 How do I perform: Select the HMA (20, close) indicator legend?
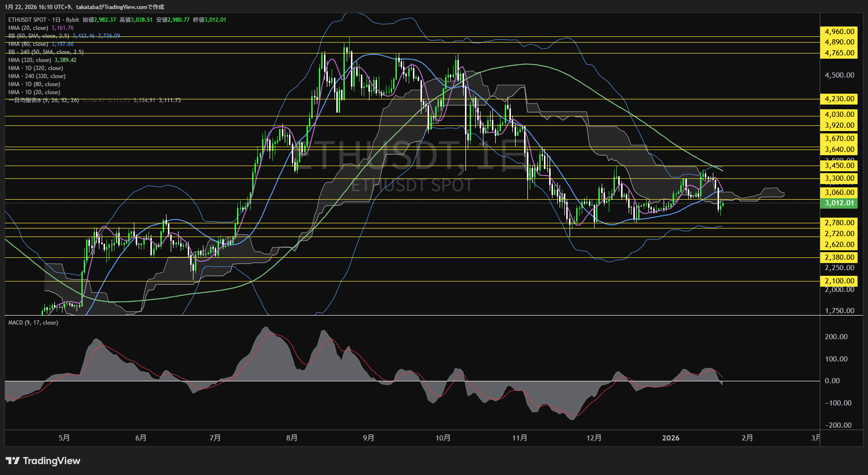[x=28, y=28]
